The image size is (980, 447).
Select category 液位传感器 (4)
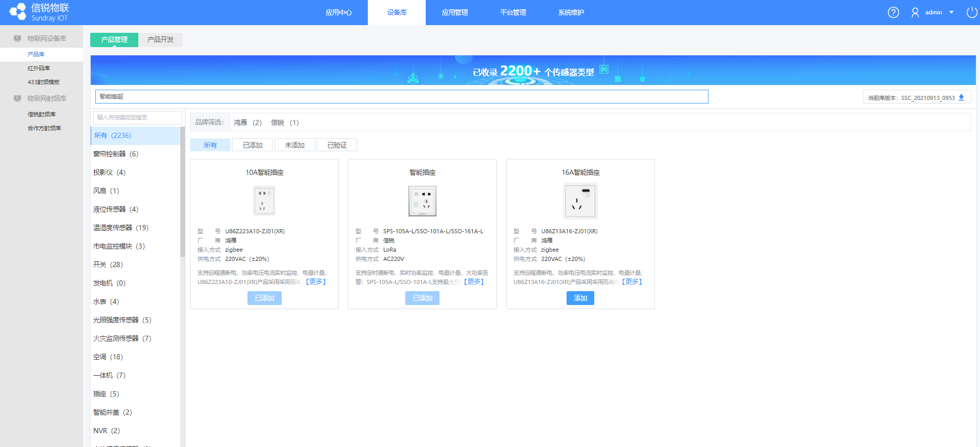tap(135, 209)
